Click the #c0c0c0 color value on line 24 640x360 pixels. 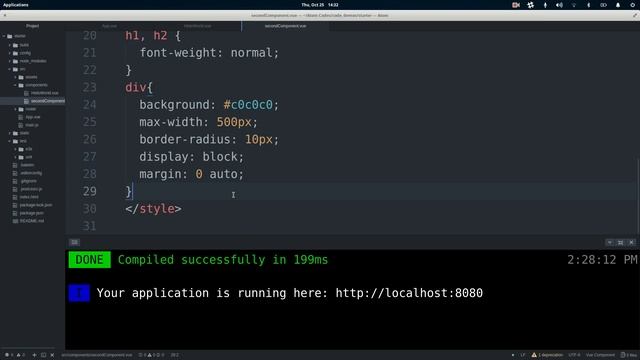click(x=248, y=105)
